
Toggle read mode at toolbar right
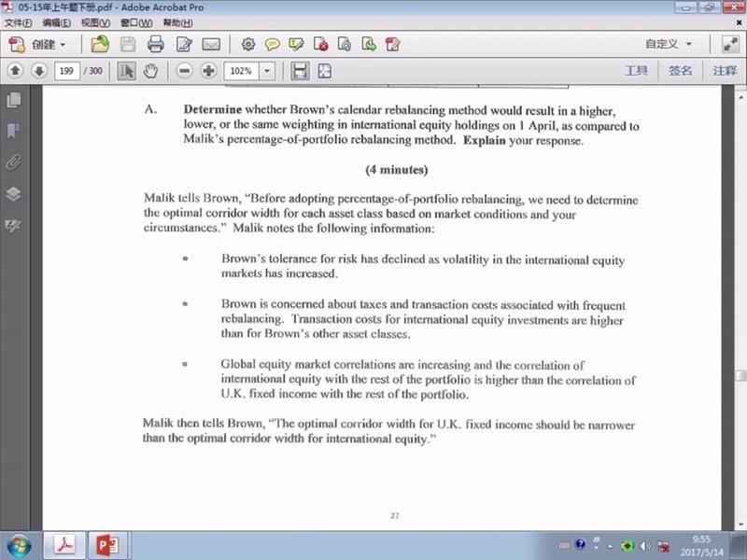click(x=729, y=44)
